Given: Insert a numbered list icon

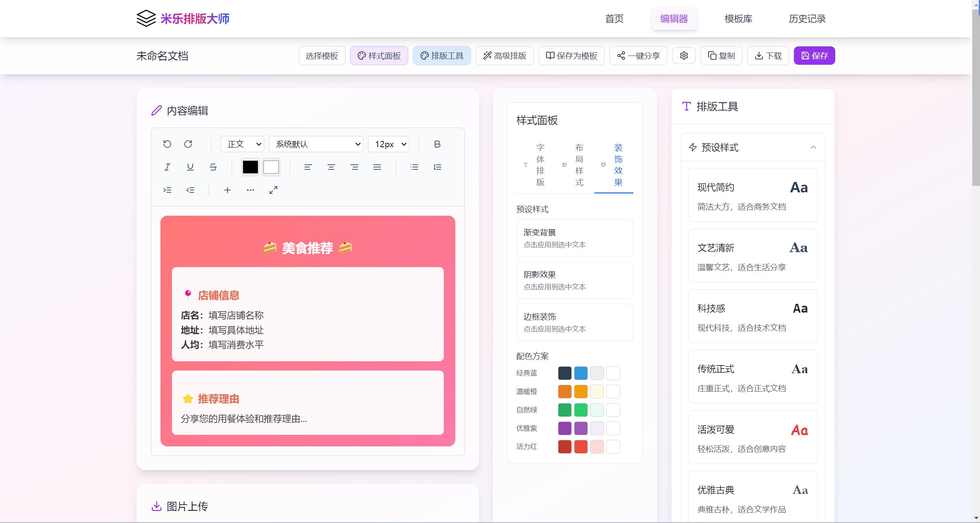Looking at the screenshot, I should click(x=437, y=167).
